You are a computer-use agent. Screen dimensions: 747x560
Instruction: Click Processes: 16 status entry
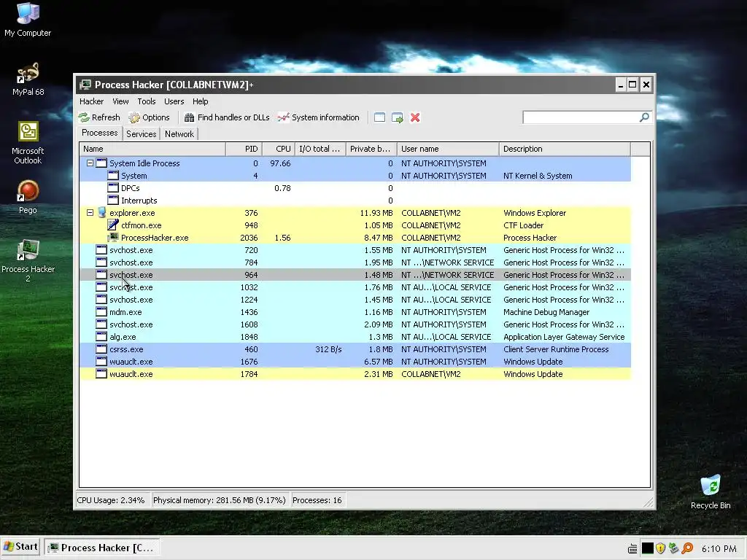pos(317,500)
